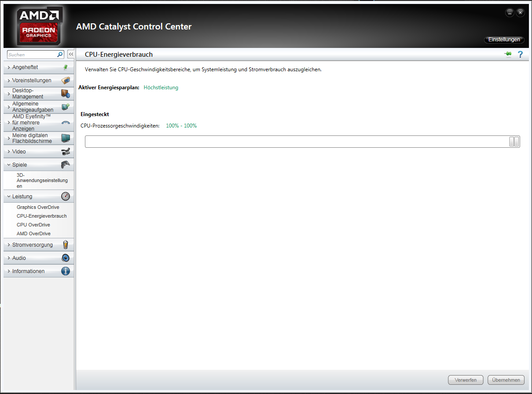Viewport: 532px width, 394px height.
Task: Expand the Informationen section
Action: (39, 271)
